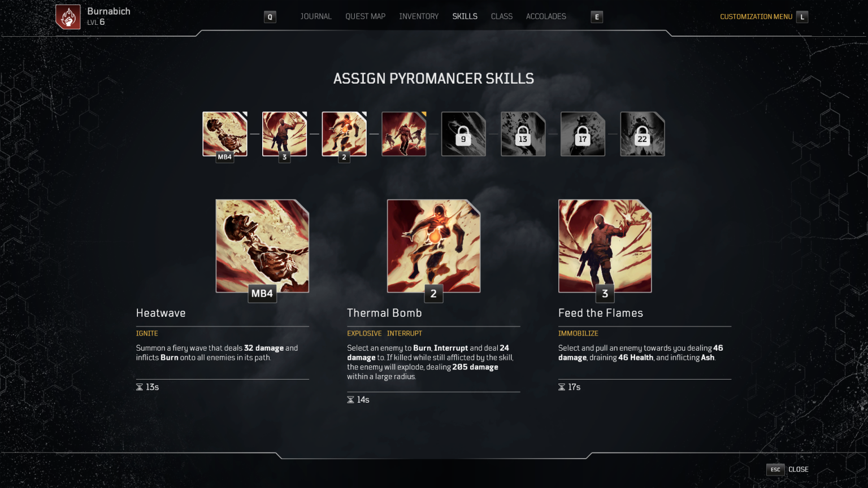Switch to the Accolades tab
The image size is (868, 488).
click(x=546, y=16)
